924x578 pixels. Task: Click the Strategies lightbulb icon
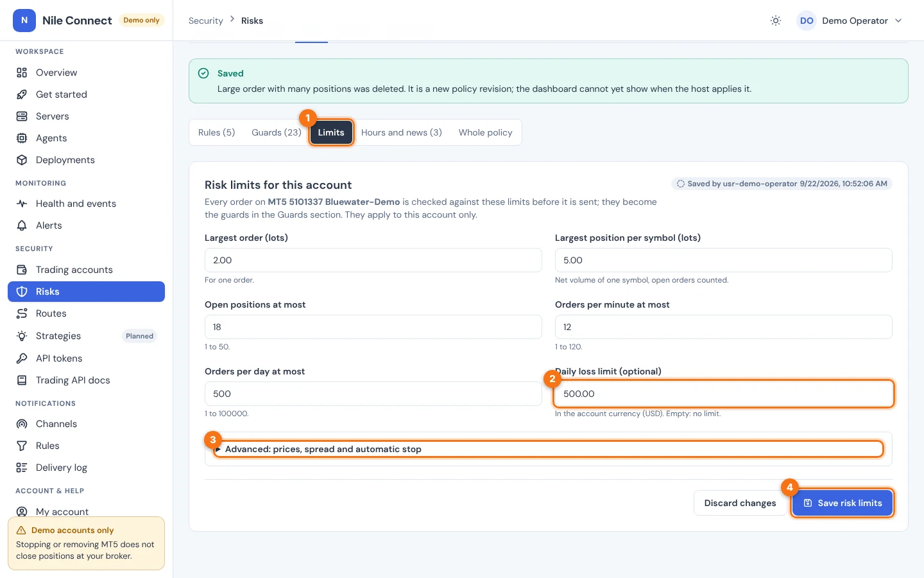[22, 336]
